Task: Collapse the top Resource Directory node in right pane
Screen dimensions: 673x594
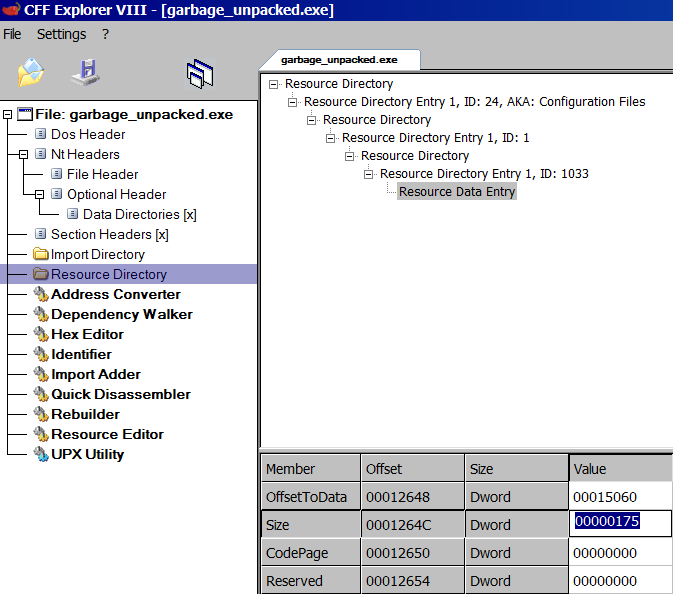Action: (273, 84)
